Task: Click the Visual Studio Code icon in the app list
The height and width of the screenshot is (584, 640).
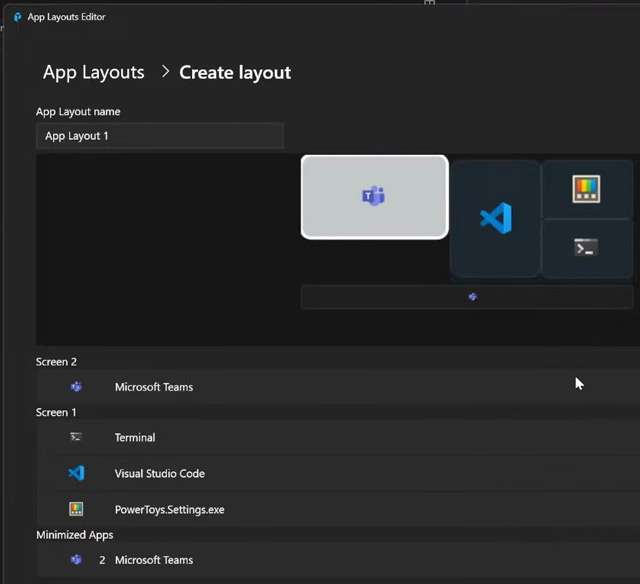Action: point(76,473)
